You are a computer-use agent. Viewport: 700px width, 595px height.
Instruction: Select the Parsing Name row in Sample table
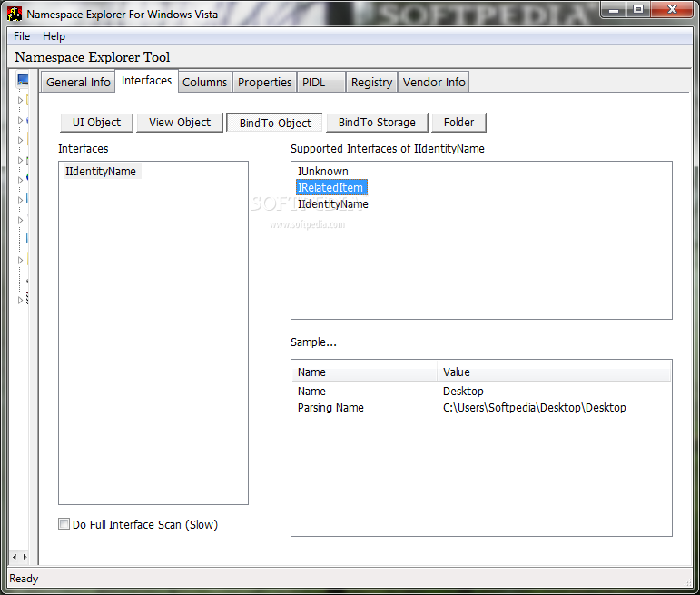481,407
